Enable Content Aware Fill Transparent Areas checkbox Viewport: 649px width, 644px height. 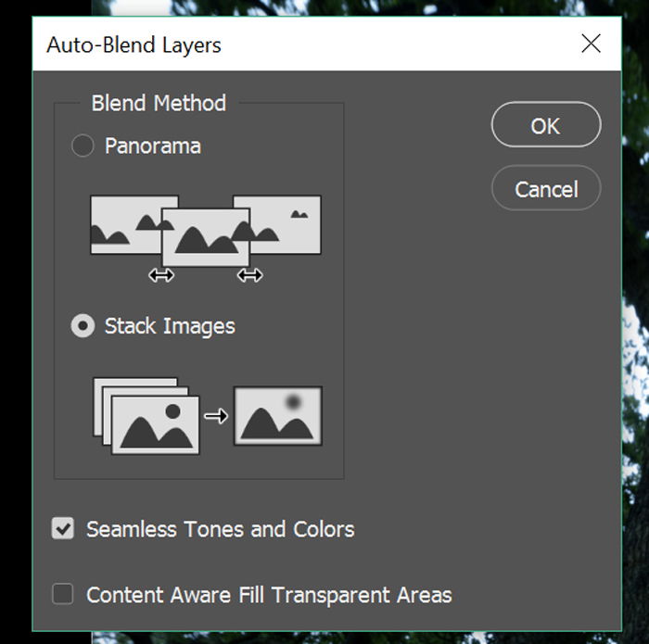point(63,594)
